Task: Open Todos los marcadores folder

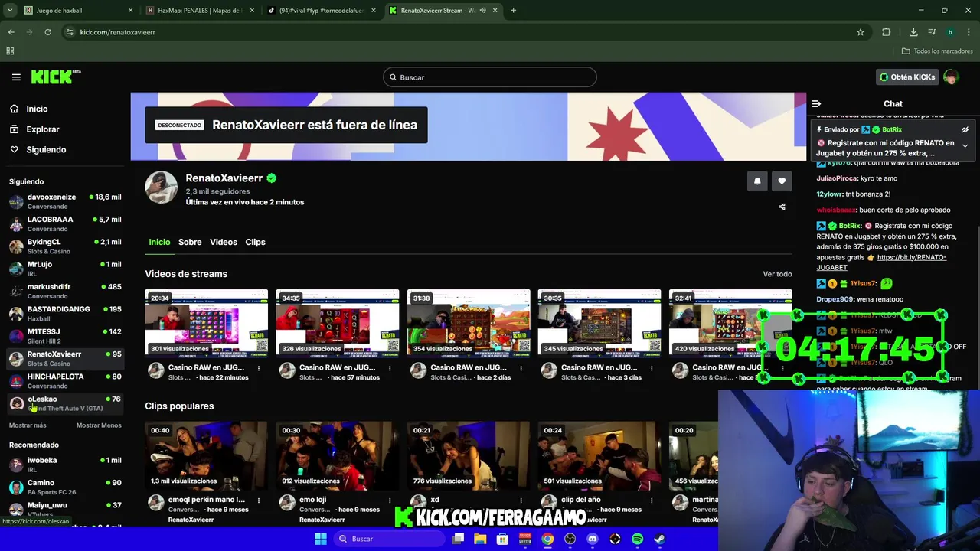Action: [x=937, y=51]
